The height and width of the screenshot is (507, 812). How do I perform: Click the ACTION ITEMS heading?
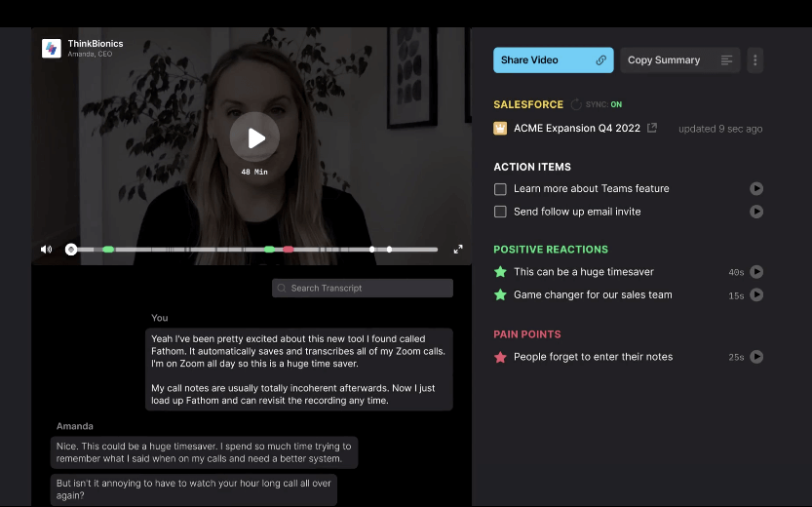pos(532,167)
